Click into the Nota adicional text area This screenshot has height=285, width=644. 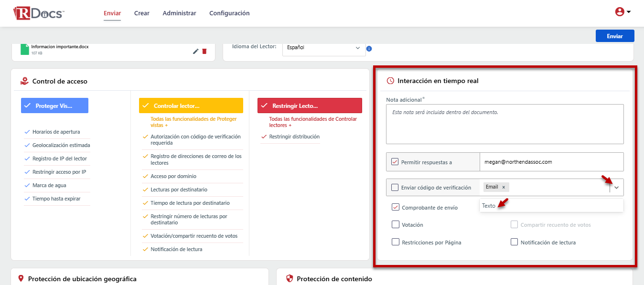[504, 124]
